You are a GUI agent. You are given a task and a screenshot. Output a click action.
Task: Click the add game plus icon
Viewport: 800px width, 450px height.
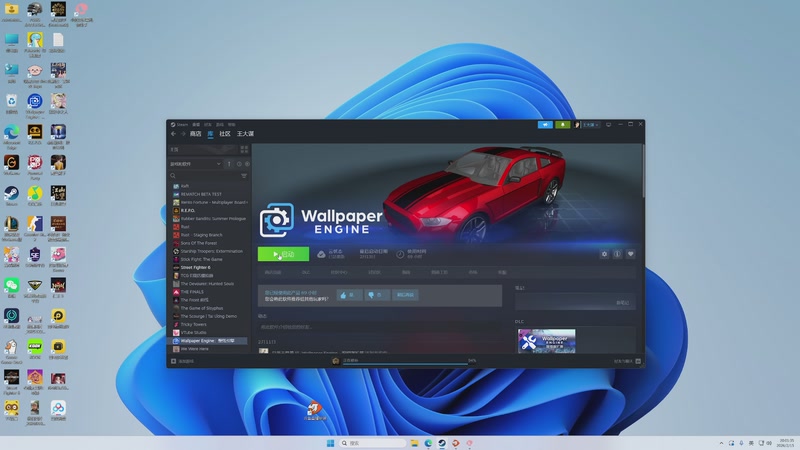pos(173,361)
